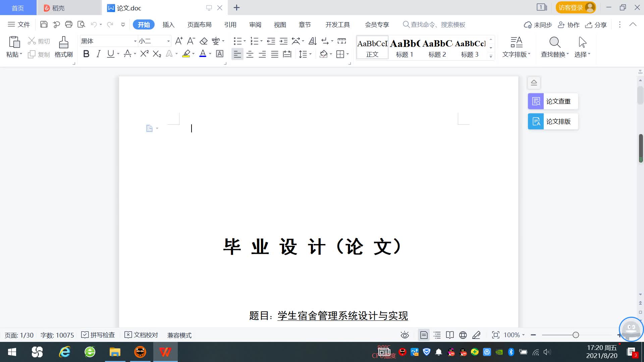Click the 论文查重 side panel button
The width and height of the screenshot is (644, 362).
point(553,101)
